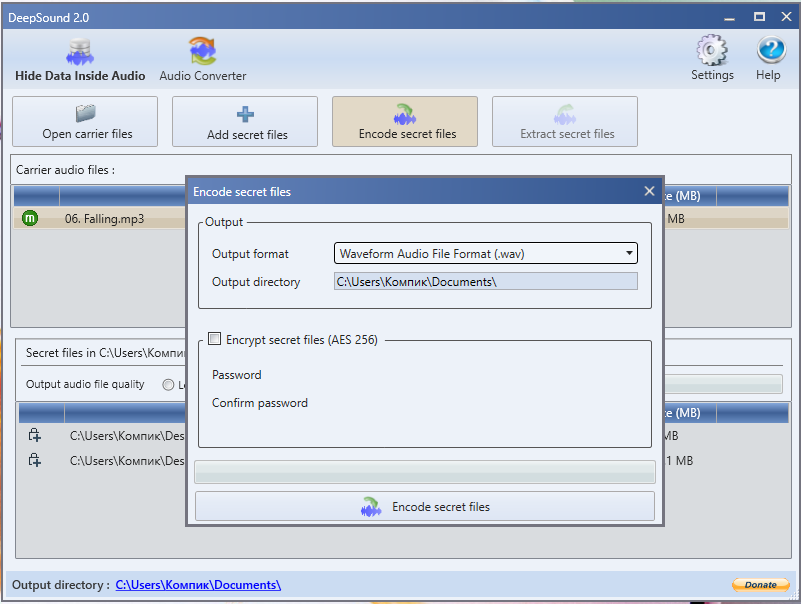Select the first secret file path row

pyautogui.click(x=127, y=436)
